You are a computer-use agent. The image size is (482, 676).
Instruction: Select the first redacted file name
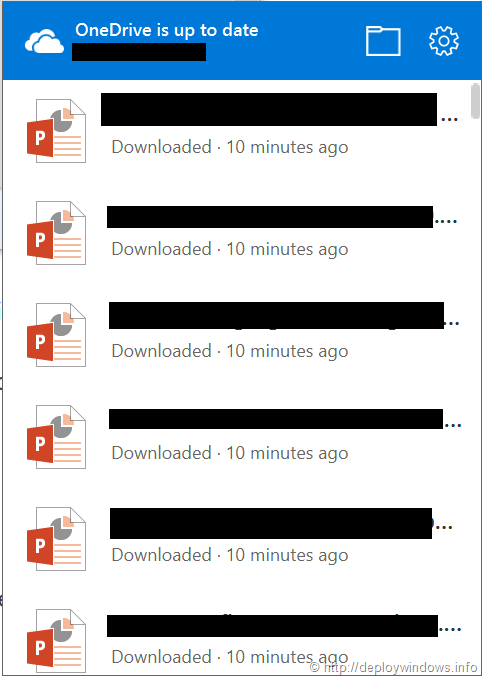(279, 110)
